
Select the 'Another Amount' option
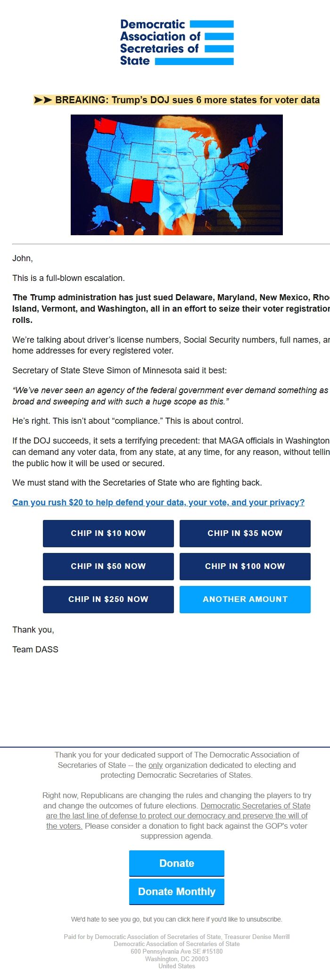click(x=245, y=600)
